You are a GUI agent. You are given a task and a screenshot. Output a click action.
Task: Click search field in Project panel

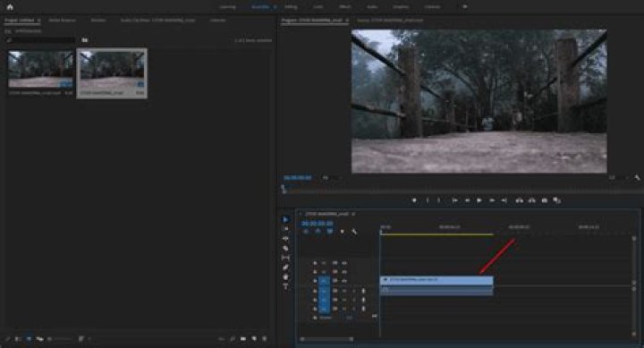[40, 40]
